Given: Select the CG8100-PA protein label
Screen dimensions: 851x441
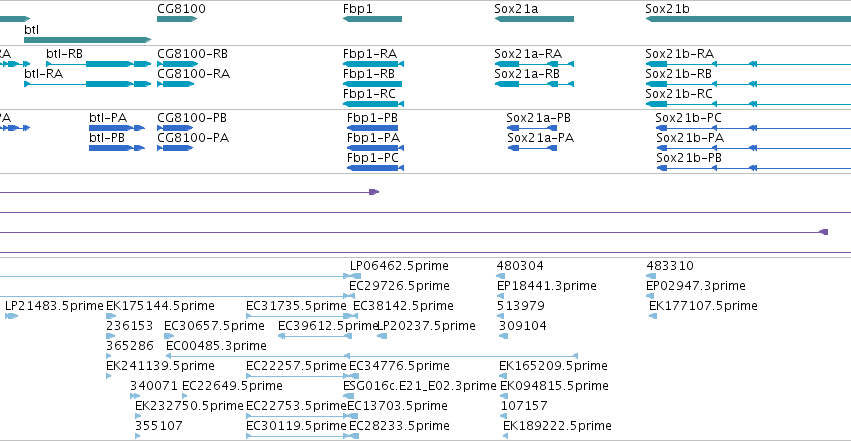Looking at the screenshot, I should (193, 138).
